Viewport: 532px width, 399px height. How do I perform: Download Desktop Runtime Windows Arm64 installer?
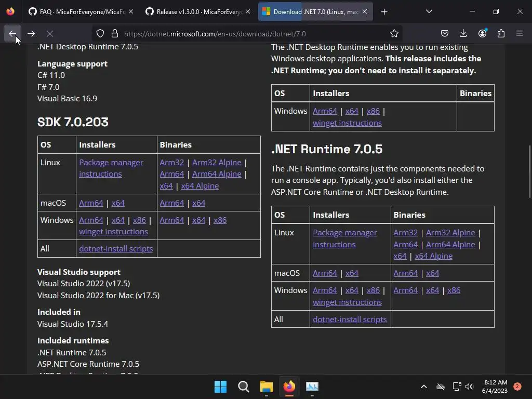[x=325, y=111]
